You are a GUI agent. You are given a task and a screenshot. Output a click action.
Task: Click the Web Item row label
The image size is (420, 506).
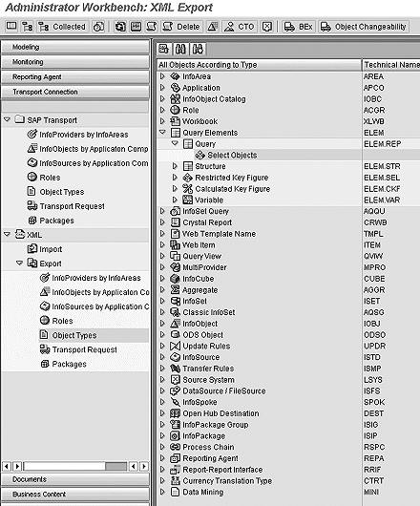click(x=199, y=245)
